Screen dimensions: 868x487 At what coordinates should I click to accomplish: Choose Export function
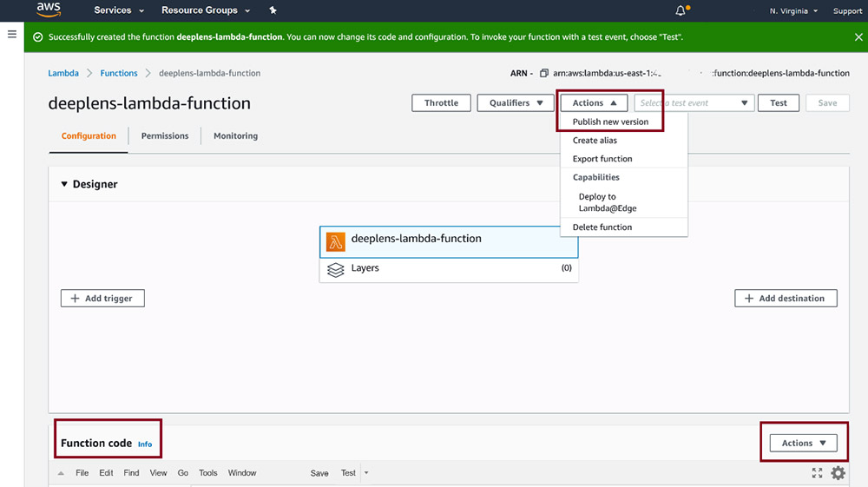point(602,159)
